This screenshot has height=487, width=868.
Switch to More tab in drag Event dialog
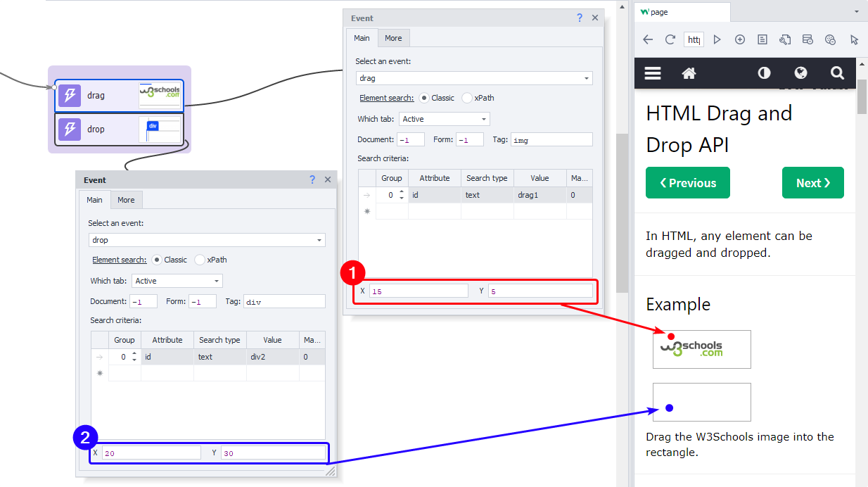(393, 38)
